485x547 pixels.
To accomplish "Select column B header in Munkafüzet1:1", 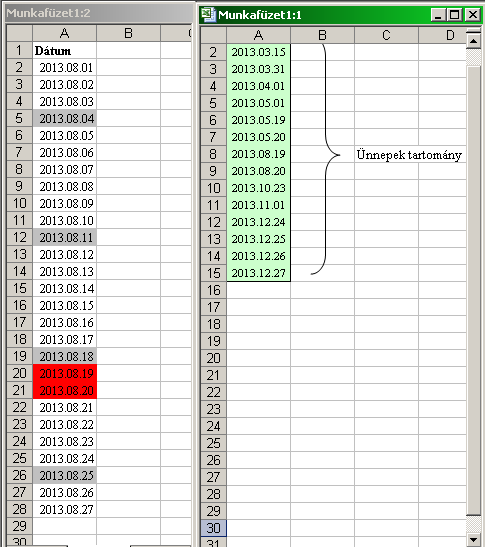I will [322, 35].
